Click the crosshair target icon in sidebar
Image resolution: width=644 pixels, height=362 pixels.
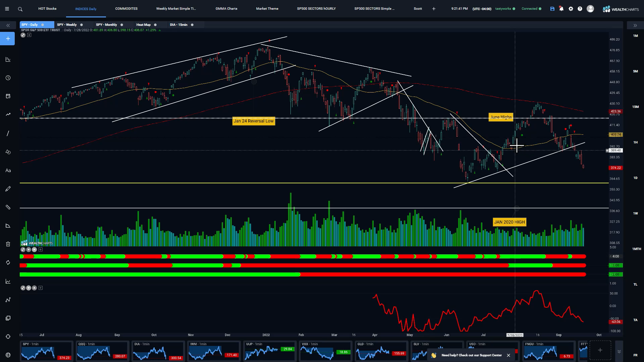point(8,337)
